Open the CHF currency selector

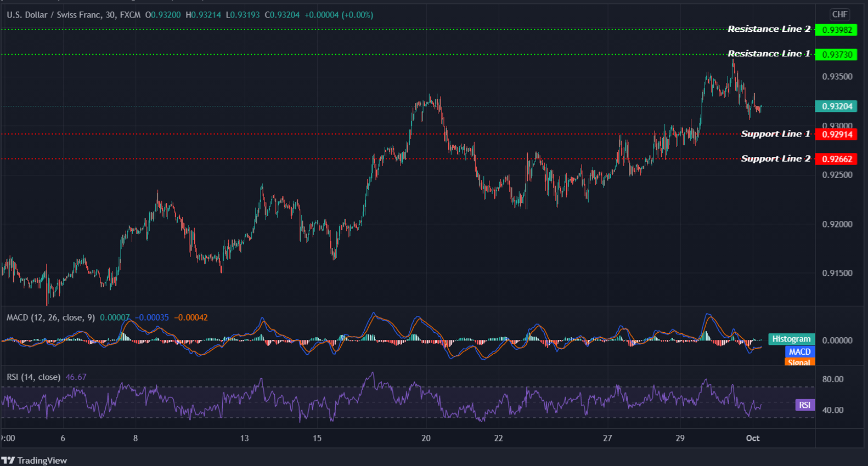839,14
